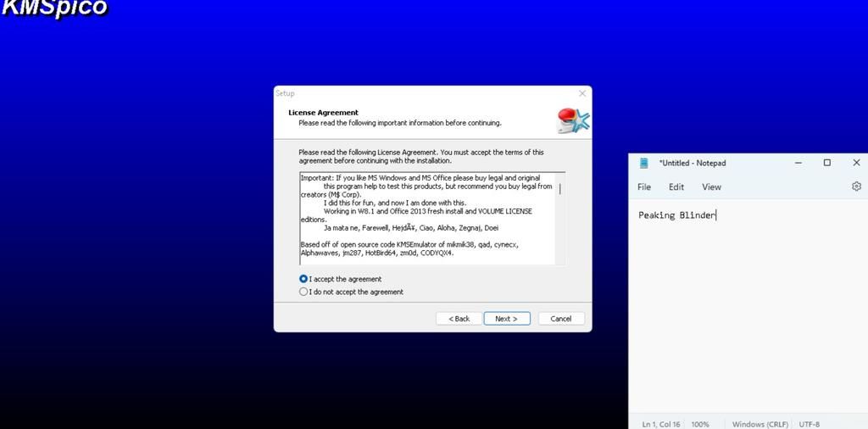This screenshot has width=868, height=429.
Task: Minimize the Notepad window
Action: pyautogui.click(x=798, y=163)
